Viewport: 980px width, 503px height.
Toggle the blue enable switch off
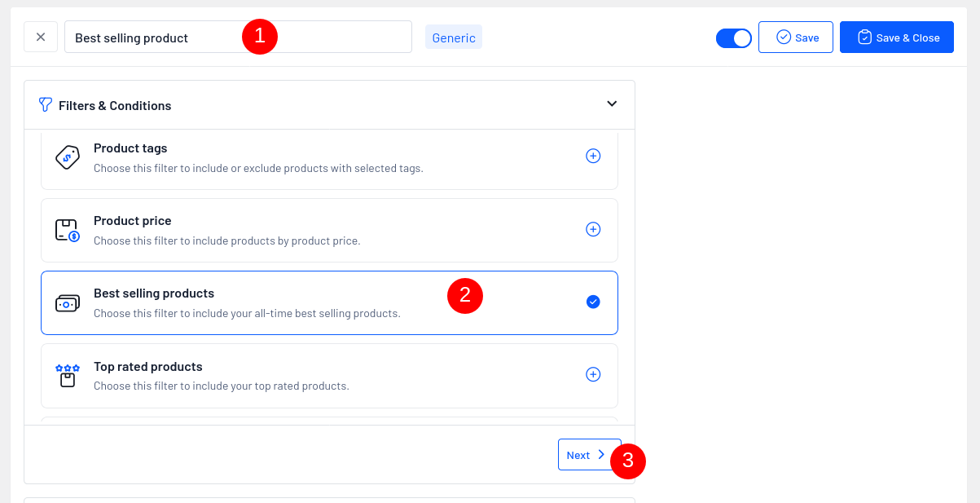point(733,38)
